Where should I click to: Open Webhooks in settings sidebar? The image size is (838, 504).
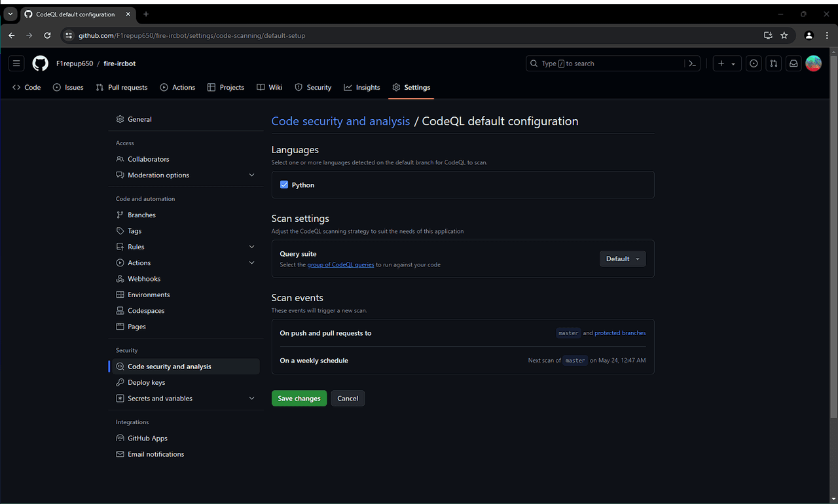tap(144, 279)
